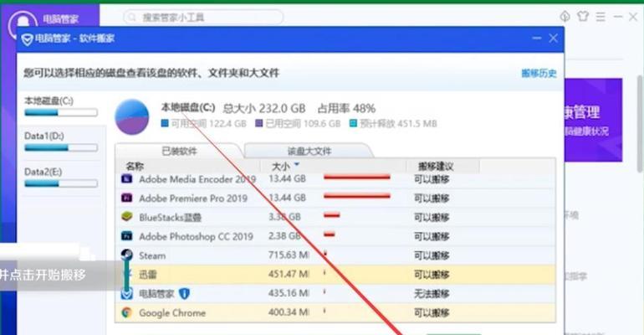Minimize the 软件搬家 dialog
This screenshot has height=335, width=644.
(536, 39)
